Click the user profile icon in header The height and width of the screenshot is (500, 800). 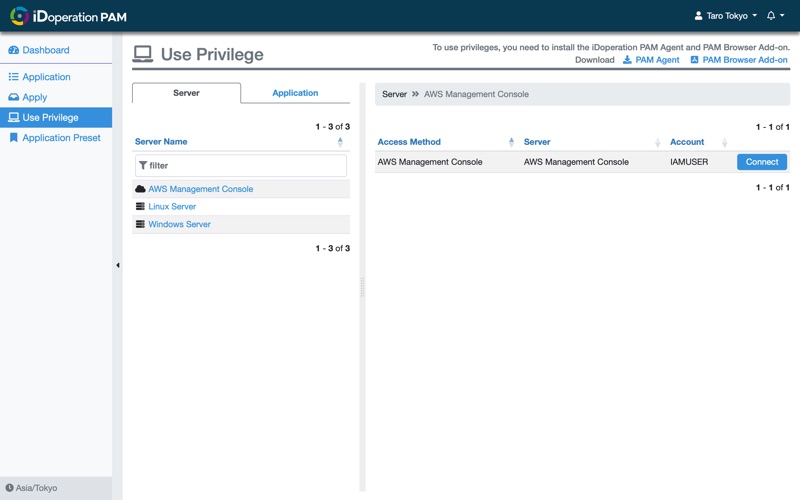(x=698, y=16)
